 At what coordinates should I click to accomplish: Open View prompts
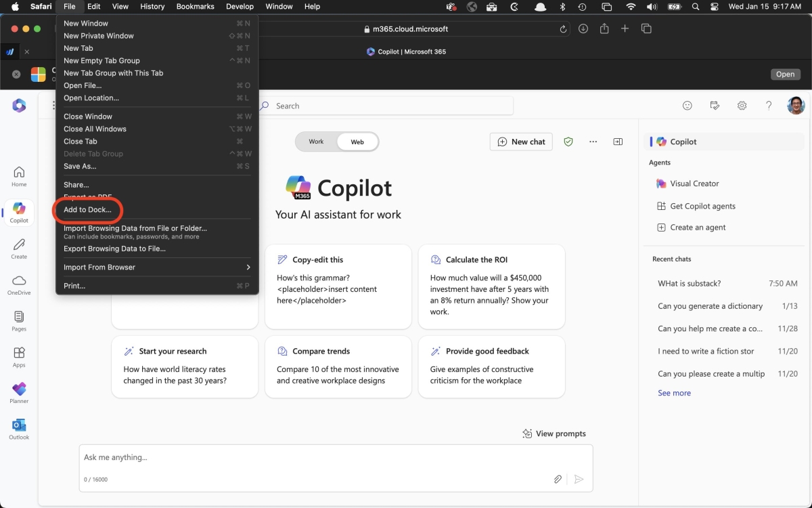pyautogui.click(x=554, y=433)
